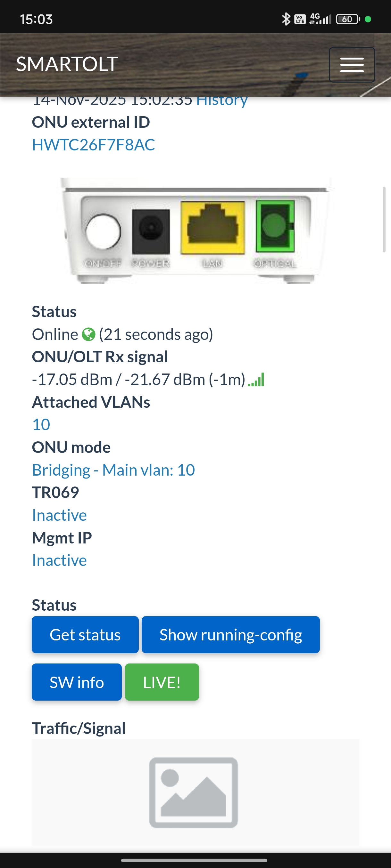The height and width of the screenshot is (868, 391).
Task: Tap the battery indicator in status bar
Action: pos(348,19)
